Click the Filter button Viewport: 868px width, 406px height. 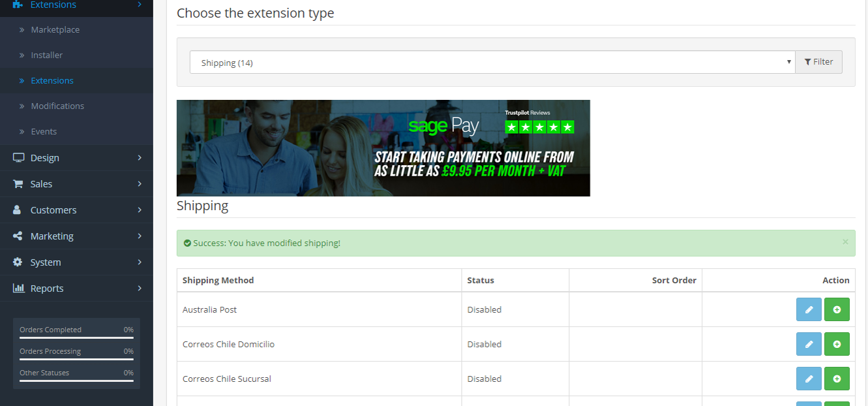pyautogui.click(x=818, y=62)
